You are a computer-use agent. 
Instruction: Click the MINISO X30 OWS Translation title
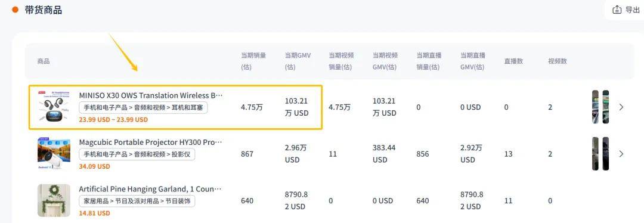click(x=151, y=95)
